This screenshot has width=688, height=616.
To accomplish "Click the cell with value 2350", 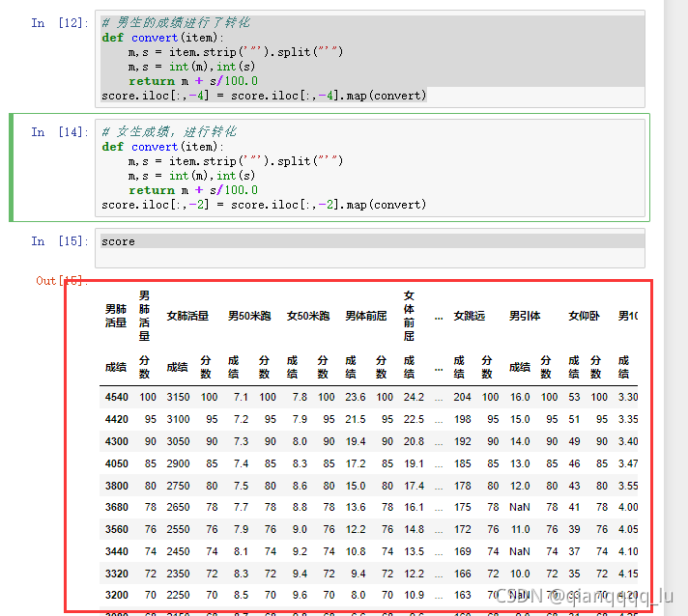I will [x=178, y=574].
